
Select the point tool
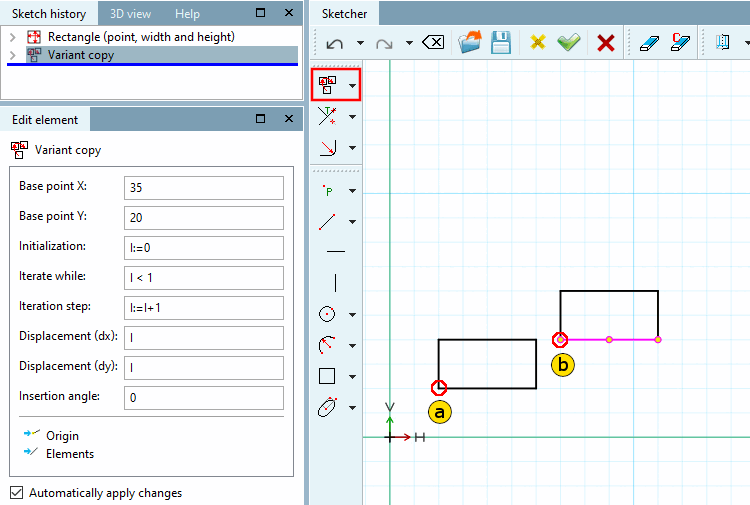click(328, 190)
